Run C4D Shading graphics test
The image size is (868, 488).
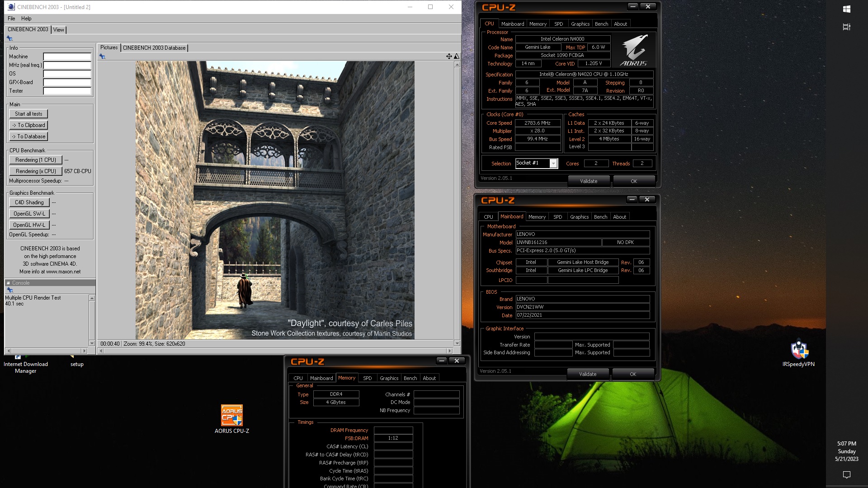tap(29, 202)
